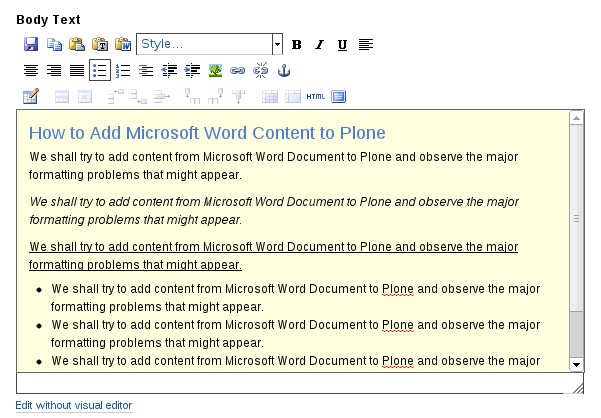Apply definition list formatting
The image size is (601, 418).
pyautogui.click(x=146, y=70)
